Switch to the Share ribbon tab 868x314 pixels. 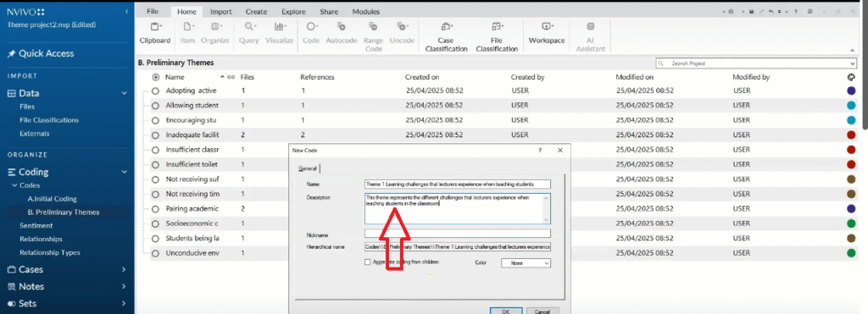click(329, 12)
